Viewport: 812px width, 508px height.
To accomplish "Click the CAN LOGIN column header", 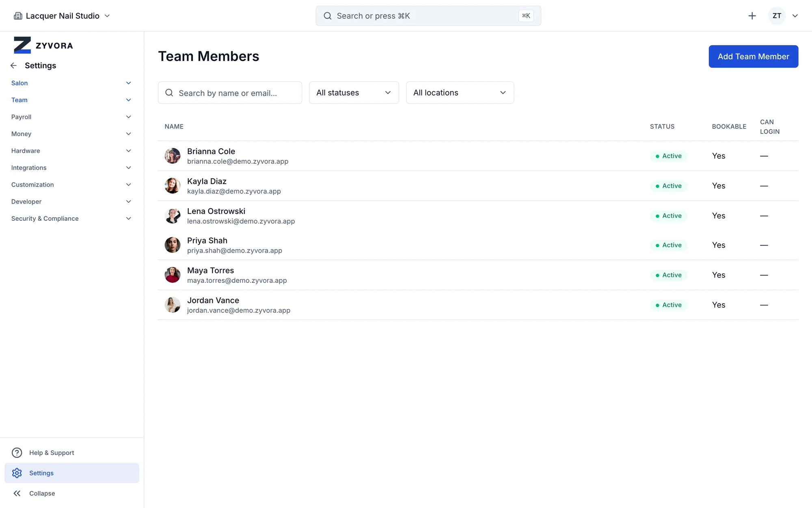I will 770,127.
